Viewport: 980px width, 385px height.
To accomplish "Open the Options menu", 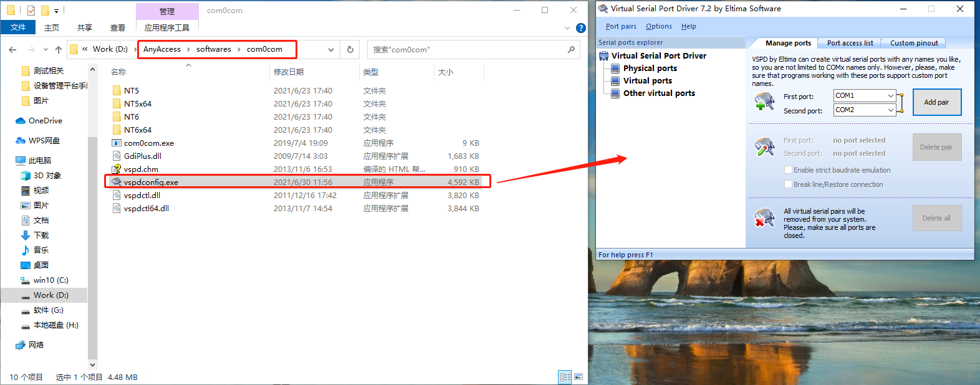I will click(659, 26).
